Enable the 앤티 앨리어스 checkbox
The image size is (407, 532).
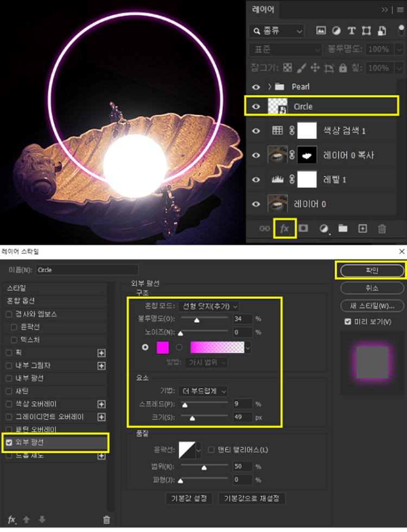coord(211,449)
